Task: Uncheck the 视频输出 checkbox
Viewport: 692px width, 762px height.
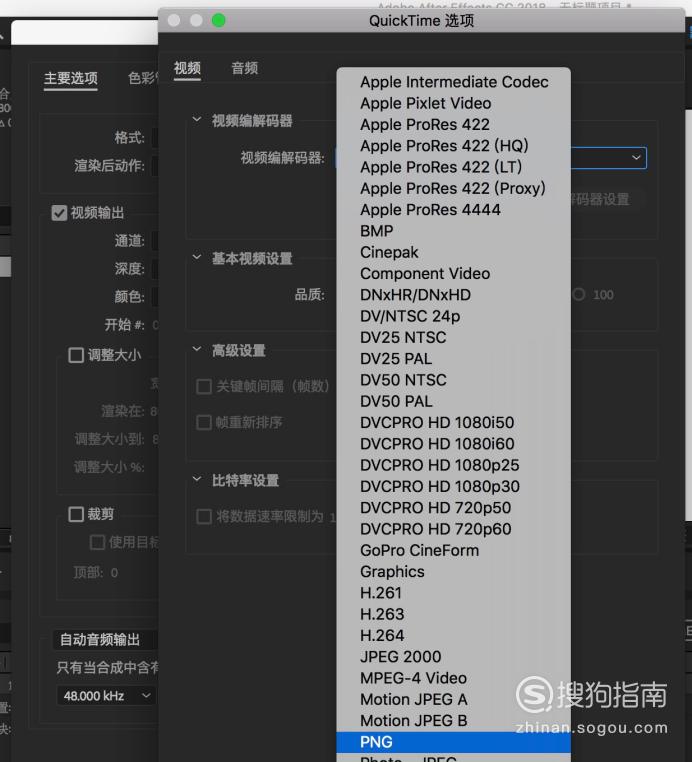Action: 59,213
